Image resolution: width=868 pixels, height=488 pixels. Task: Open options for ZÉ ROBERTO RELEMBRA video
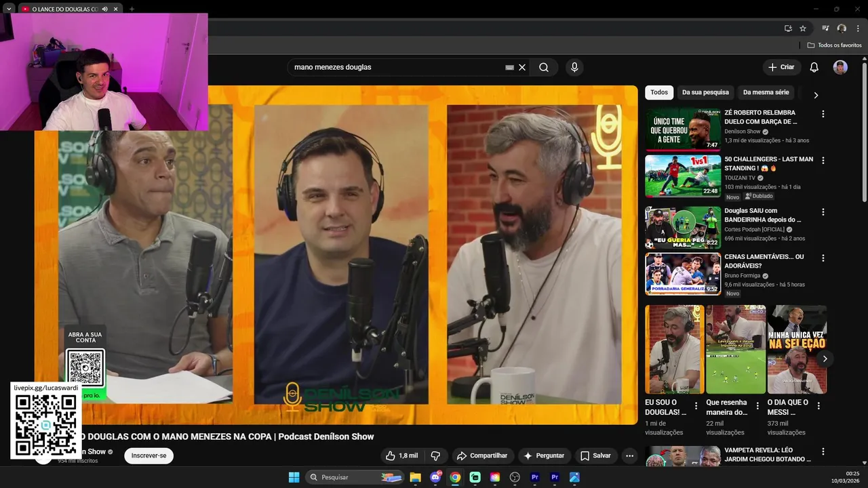823,114
